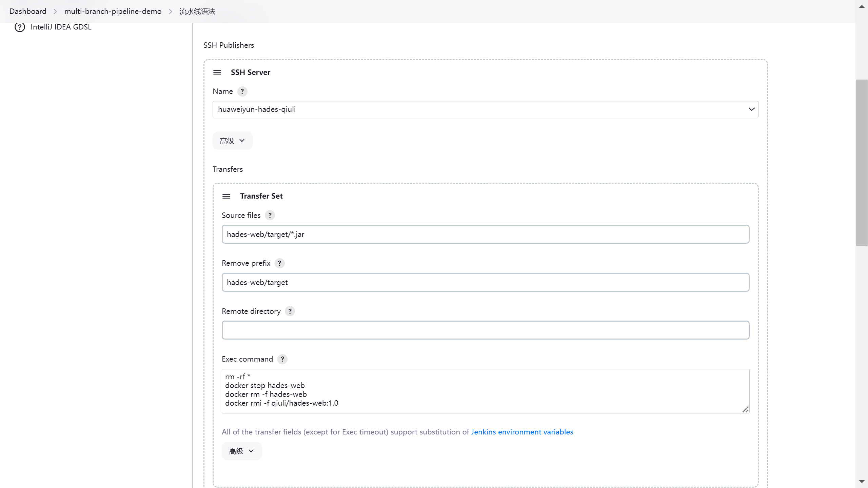Click in the empty Remote directory field
Screen dimensions: 868x488
[x=485, y=330]
